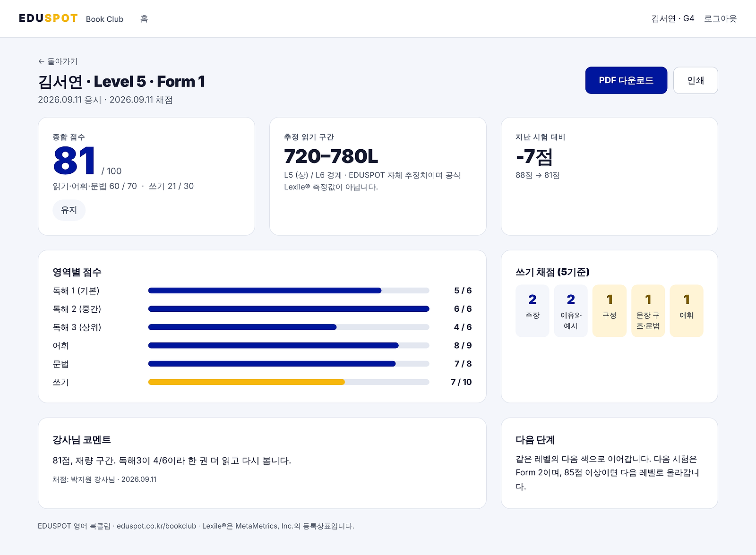The width and height of the screenshot is (756, 555).
Task: Click the -7점 score change value
Action: tap(534, 156)
